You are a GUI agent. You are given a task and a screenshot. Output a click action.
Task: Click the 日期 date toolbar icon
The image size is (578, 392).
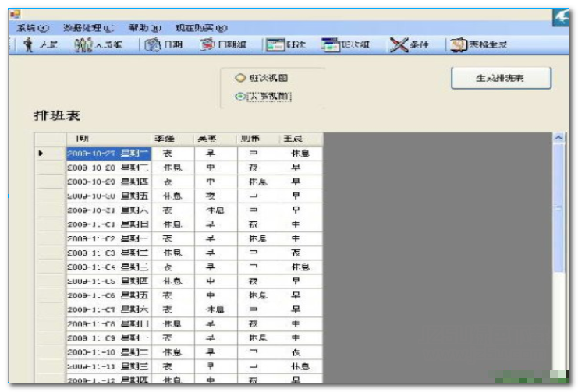[x=164, y=45]
